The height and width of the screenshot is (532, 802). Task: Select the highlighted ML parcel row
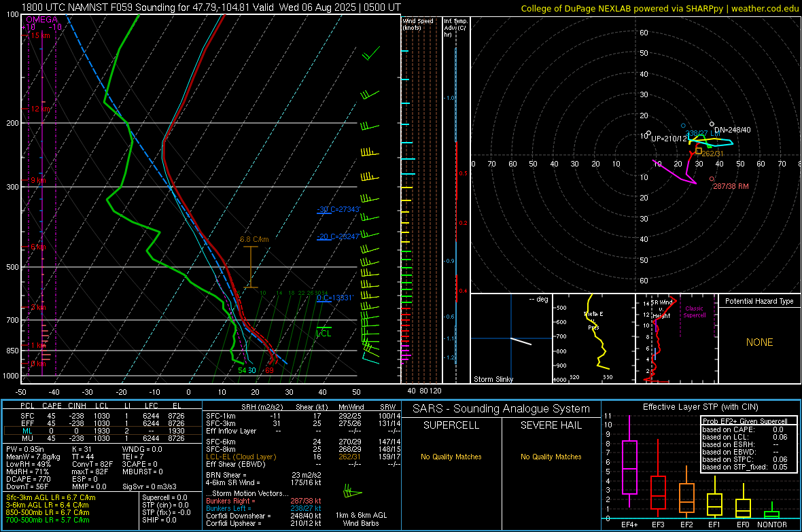(103, 431)
